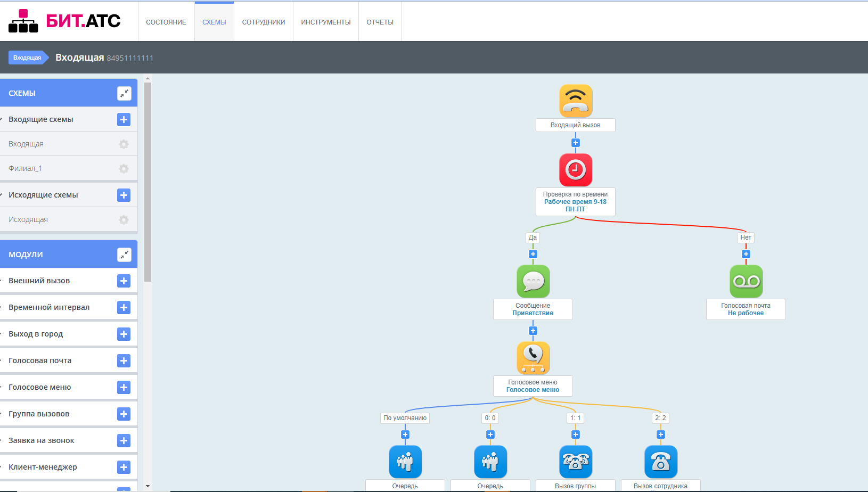Image resolution: width=868 pixels, height=492 pixels.
Task: Open settings gear for Филиал_1 scheme
Action: pos(124,169)
